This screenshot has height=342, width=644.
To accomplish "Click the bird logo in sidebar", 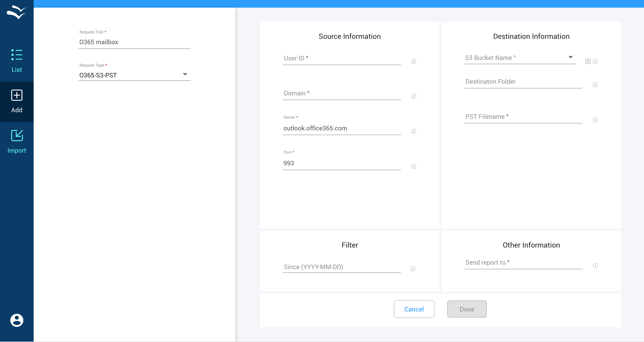I will [x=17, y=12].
